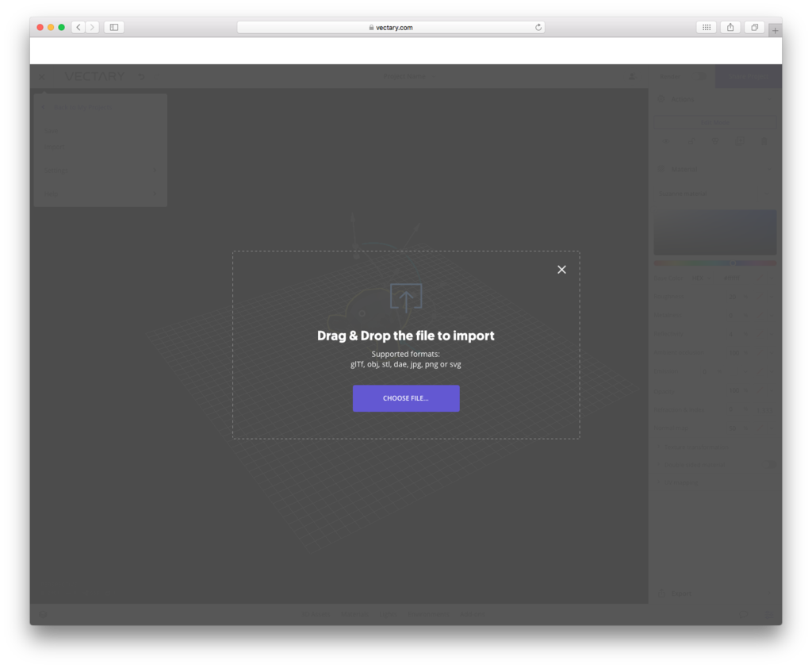The width and height of the screenshot is (812, 668).
Task: Collapse the Actions section
Action: 769,99
